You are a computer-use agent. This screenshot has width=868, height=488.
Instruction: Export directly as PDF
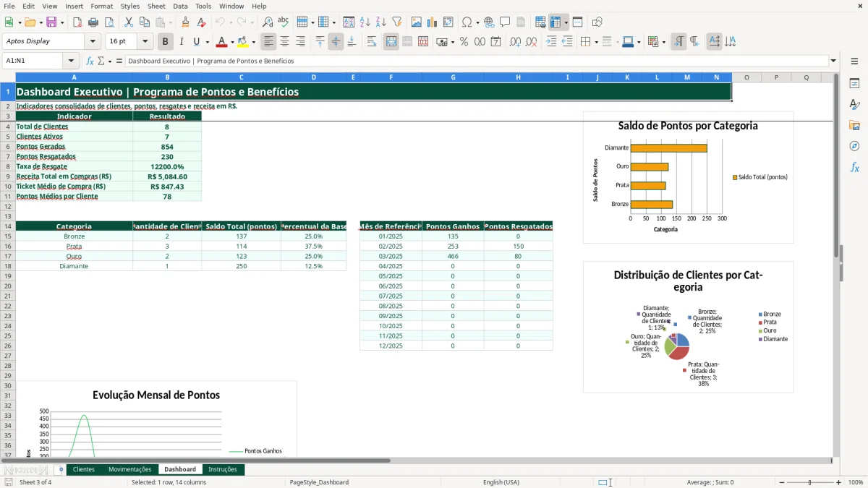pos(77,22)
